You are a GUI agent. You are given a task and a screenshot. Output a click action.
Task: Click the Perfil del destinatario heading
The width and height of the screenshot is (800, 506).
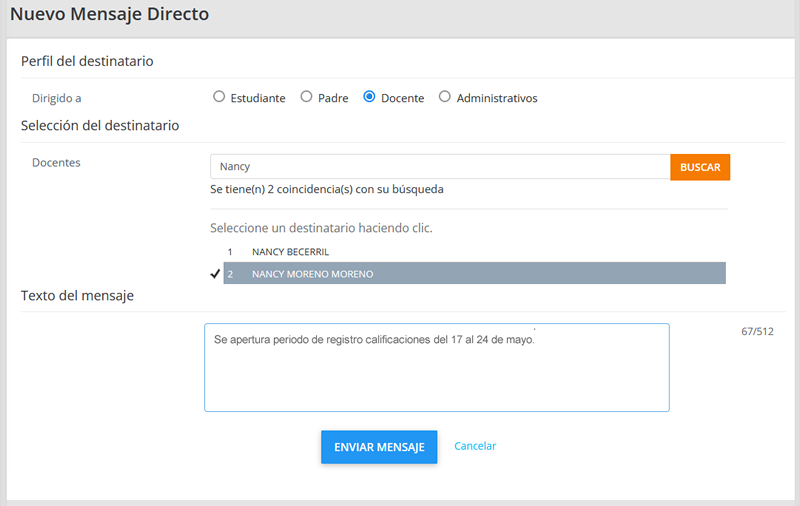tap(87, 61)
